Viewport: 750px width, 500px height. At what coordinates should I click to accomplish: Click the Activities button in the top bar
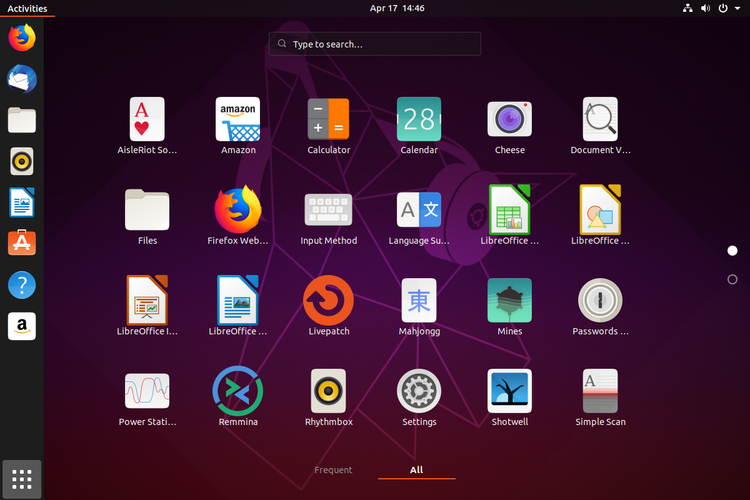(x=27, y=8)
